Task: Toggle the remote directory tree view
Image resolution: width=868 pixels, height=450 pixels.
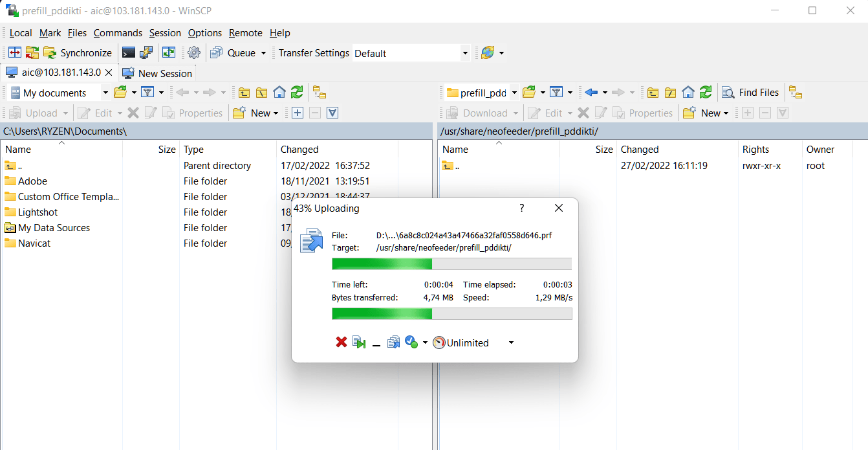Action: tap(796, 93)
